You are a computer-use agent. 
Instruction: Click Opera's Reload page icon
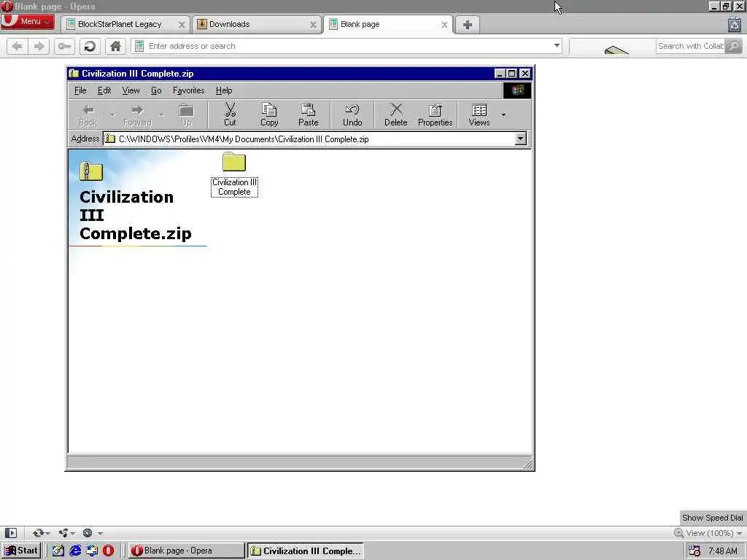[89, 46]
